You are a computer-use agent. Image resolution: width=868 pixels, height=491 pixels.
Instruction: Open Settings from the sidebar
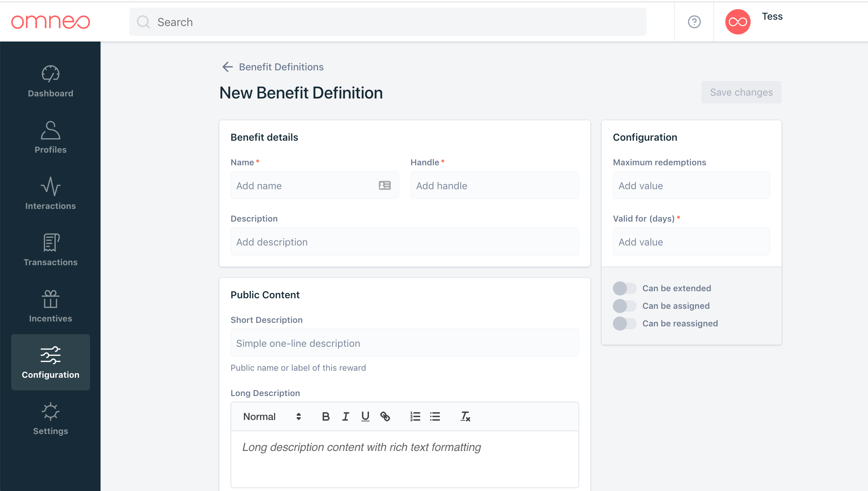[51, 419]
